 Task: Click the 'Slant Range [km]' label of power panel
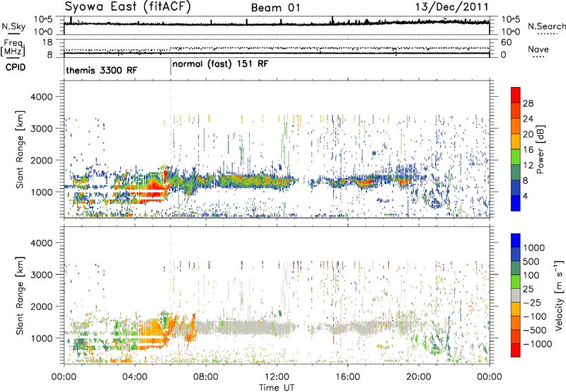pyautogui.click(x=20, y=149)
